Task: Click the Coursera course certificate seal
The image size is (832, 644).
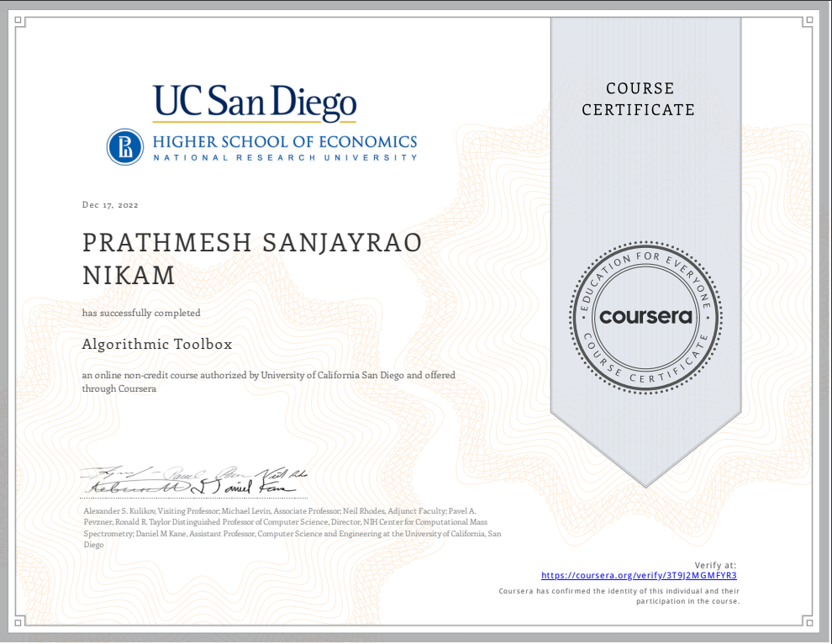Action: tap(645, 318)
